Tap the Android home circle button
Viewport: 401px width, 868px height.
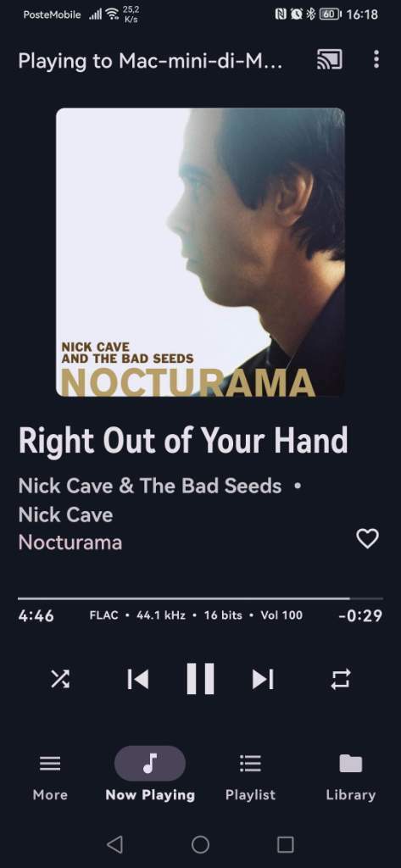click(x=200, y=844)
